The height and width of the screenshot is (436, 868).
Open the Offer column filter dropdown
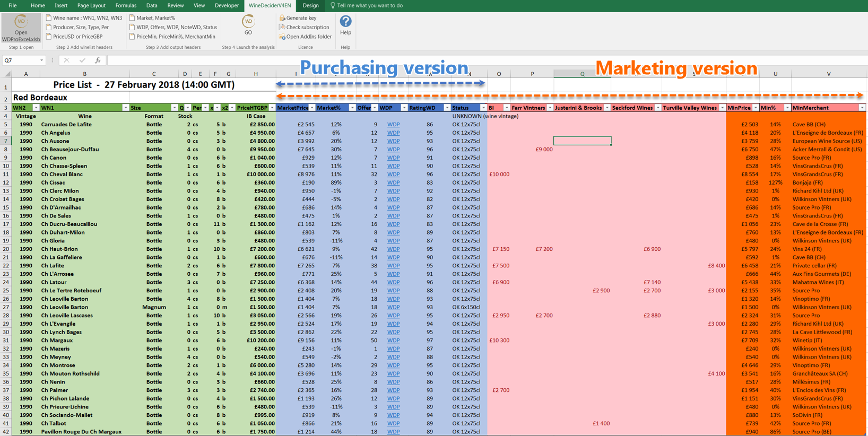[x=375, y=108]
